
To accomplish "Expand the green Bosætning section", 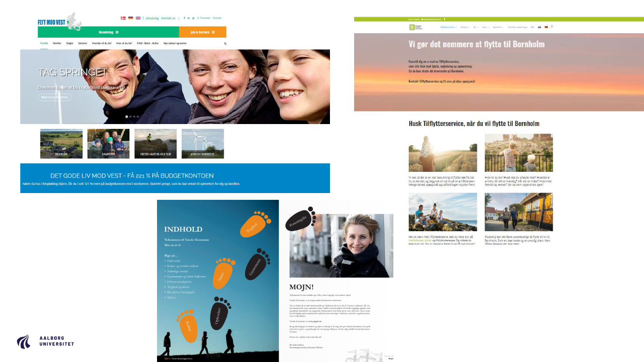I will (x=108, y=32).
